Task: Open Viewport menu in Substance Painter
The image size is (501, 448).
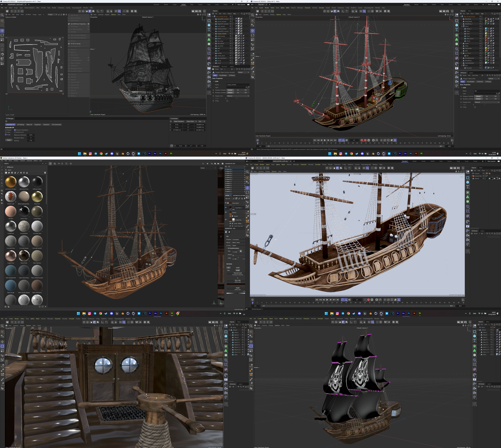Action: (22, 161)
